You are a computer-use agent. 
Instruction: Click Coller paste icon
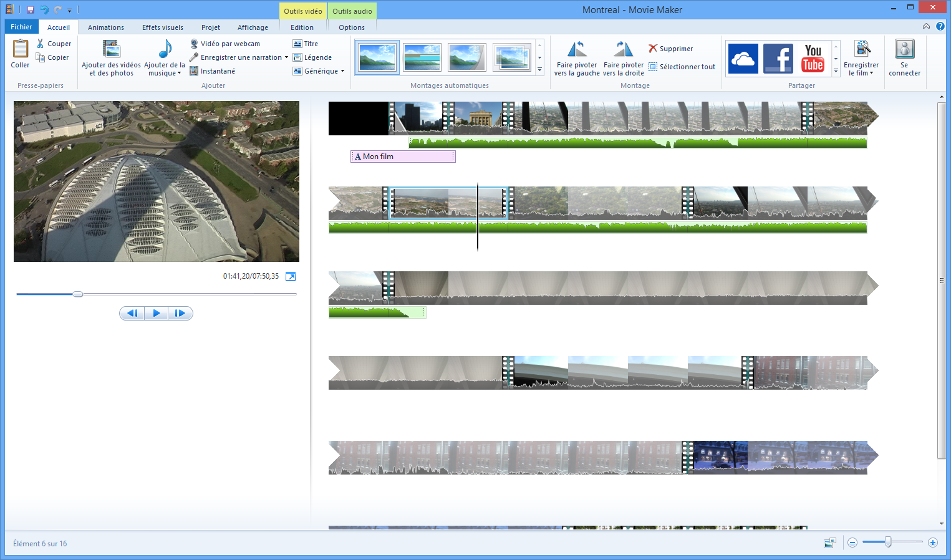[x=20, y=54]
